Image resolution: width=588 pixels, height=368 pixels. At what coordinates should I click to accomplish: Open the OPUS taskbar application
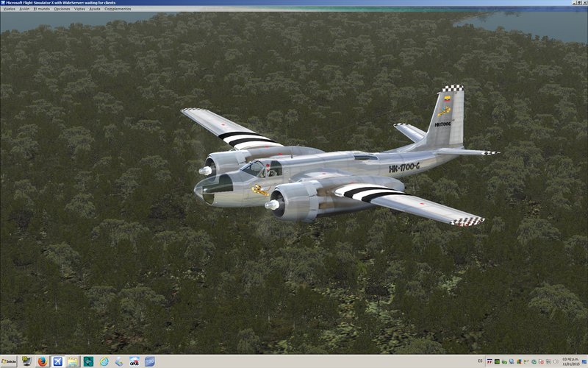[135, 361]
